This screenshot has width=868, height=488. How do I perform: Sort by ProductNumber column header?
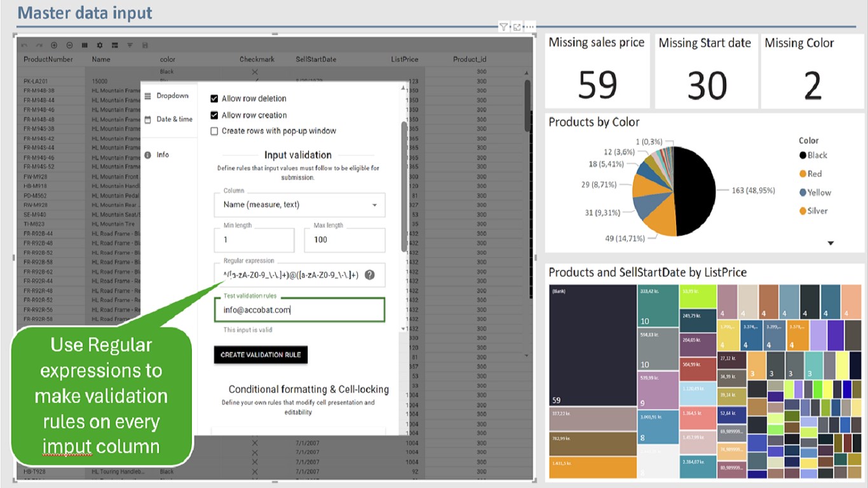point(48,59)
